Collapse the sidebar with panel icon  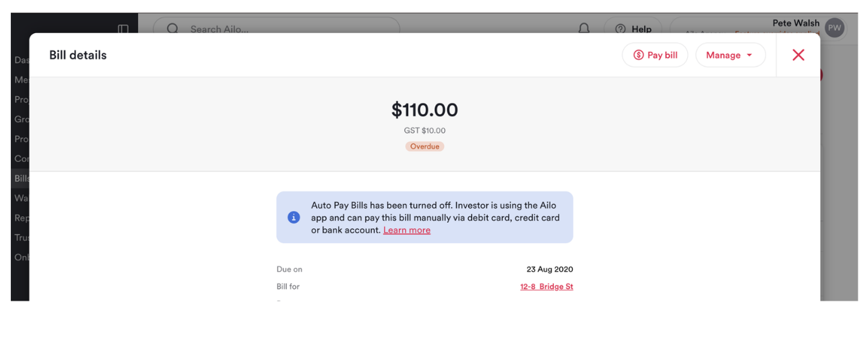[x=123, y=29]
